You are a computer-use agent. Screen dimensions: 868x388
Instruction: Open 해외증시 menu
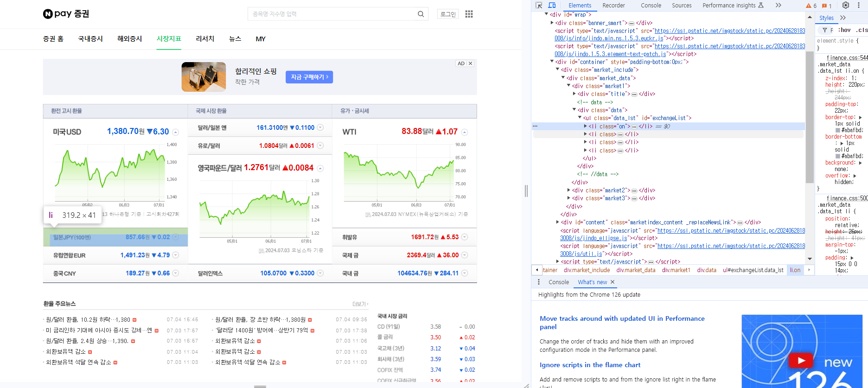[x=129, y=39]
